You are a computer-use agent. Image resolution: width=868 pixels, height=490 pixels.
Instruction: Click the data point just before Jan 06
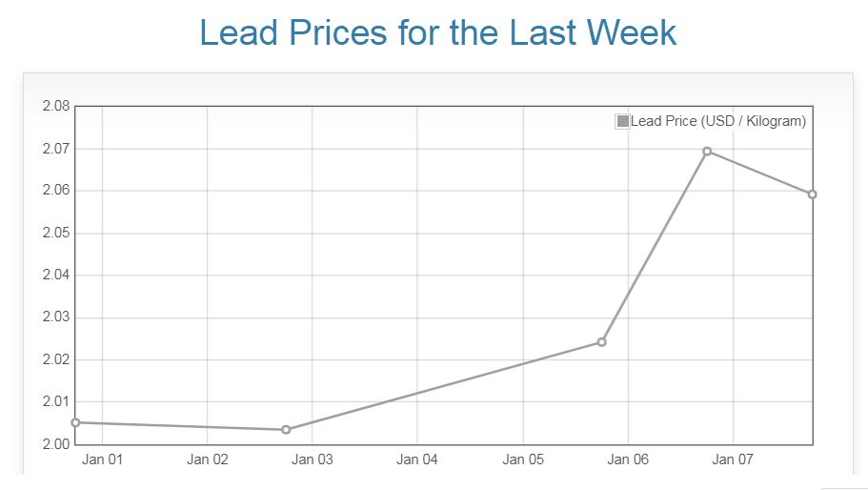(x=601, y=341)
